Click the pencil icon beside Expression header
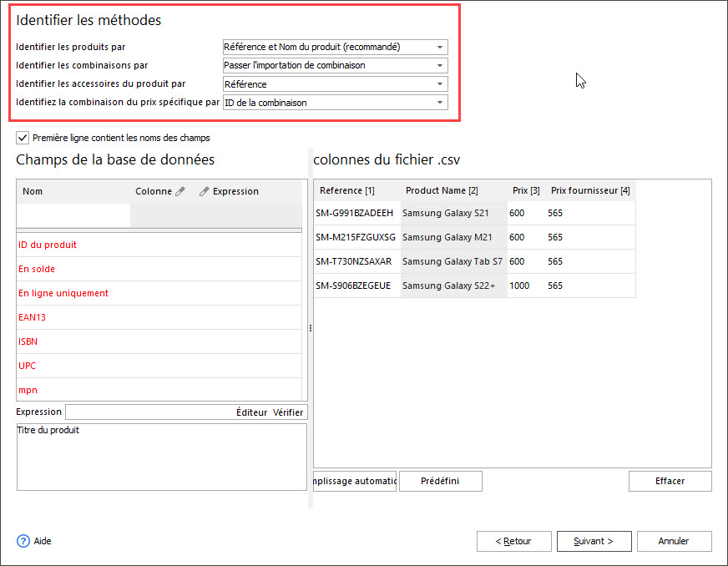 pyautogui.click(x=204, y=191)
